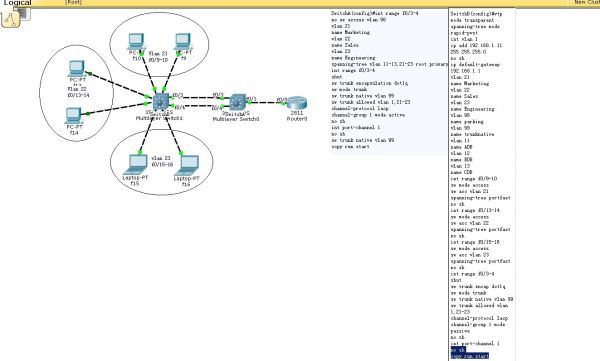Click the Logical workspace icon
This screenshot has height=361, width=600.
(10, 18)
